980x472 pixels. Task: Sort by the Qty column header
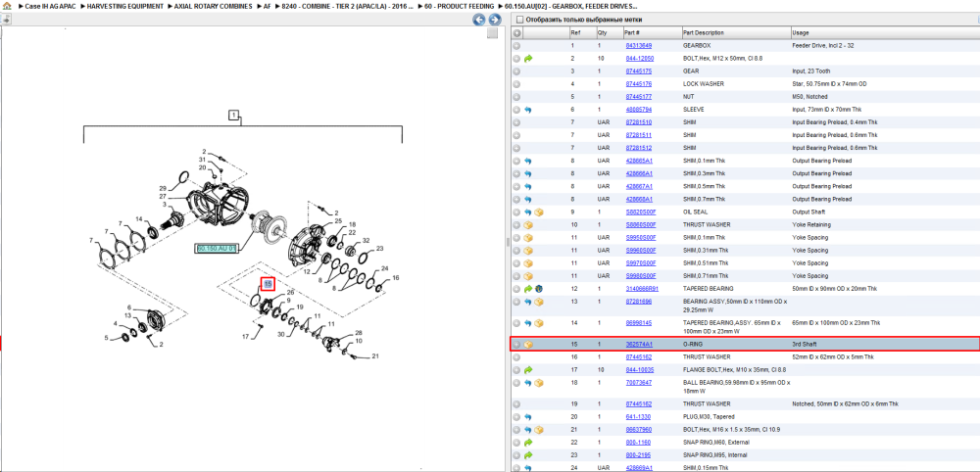click(609, 32)
